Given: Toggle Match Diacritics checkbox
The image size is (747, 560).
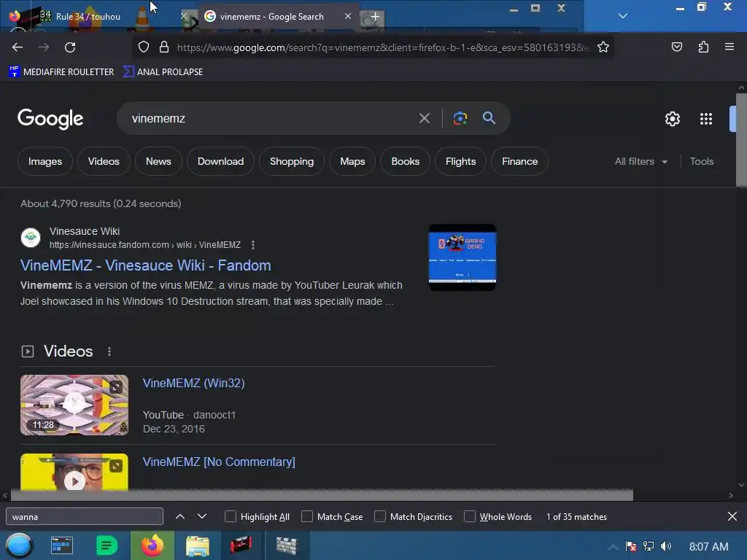Looking at the screenshot, I should point(379,516).
